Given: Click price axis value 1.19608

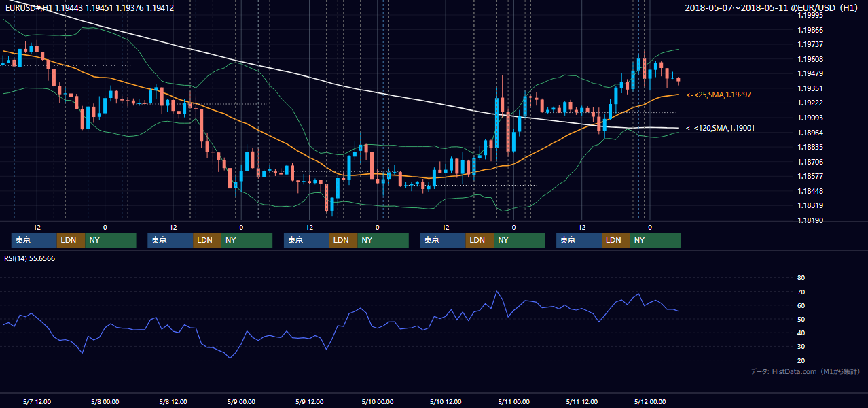Looking at the screenshot, I should tap(810, 59).
